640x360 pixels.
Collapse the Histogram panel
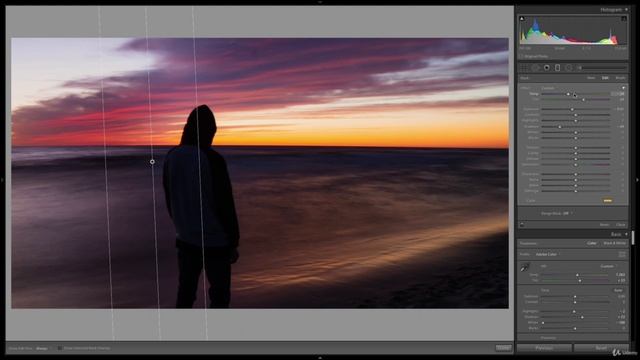pos(627,9)
